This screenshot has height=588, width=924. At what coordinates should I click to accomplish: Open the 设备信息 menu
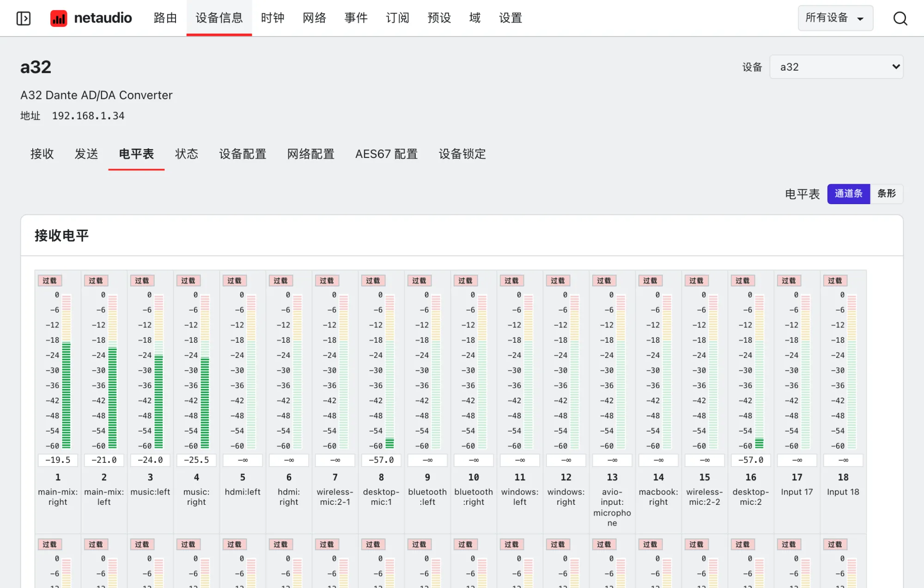(219, 18)
